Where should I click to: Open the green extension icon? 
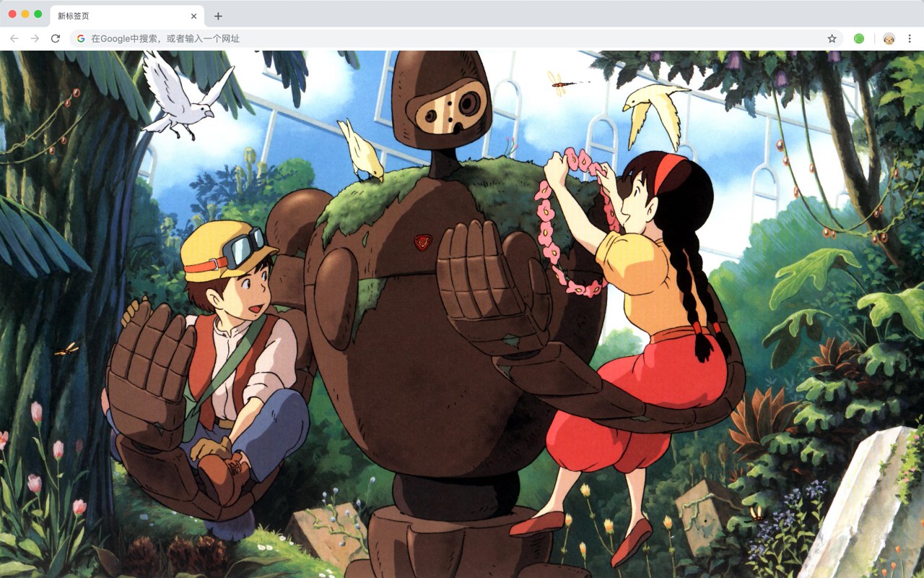(x=859, y=38)
